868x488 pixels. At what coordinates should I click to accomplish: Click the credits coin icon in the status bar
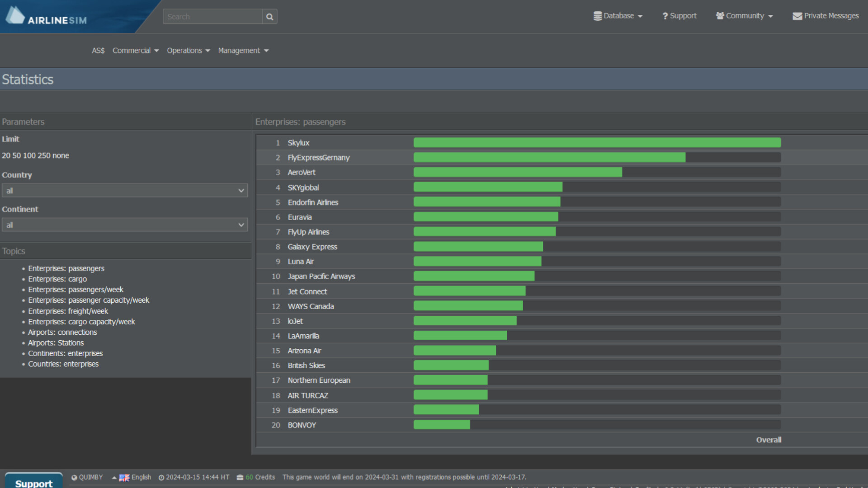tap(240, 477)
